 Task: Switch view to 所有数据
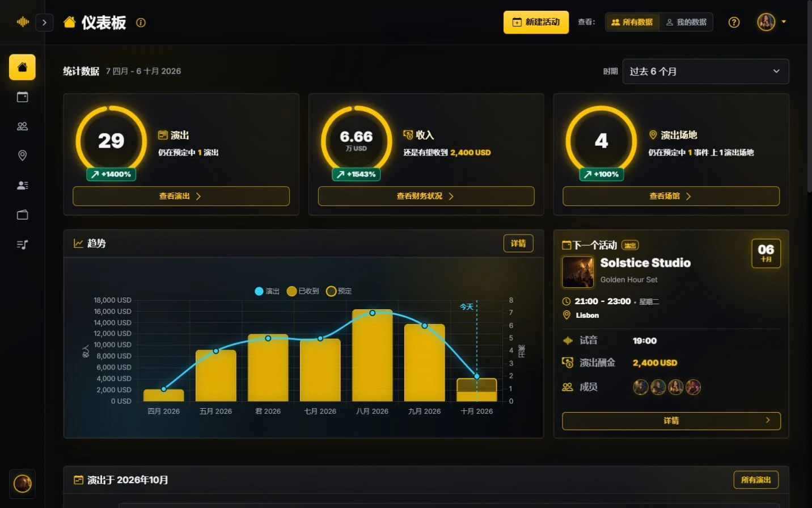click(x=632, y=22)
